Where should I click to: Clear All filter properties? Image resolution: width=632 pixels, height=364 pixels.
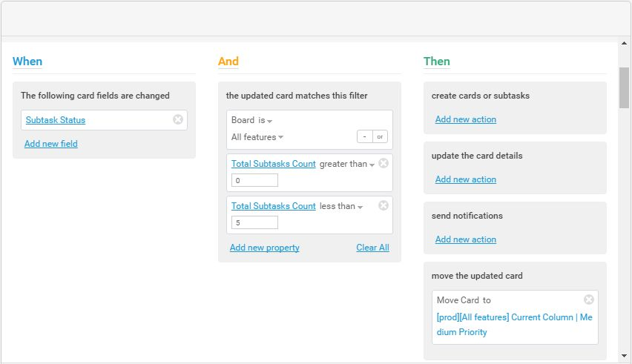pyautogui.click(x=372, y=248)
